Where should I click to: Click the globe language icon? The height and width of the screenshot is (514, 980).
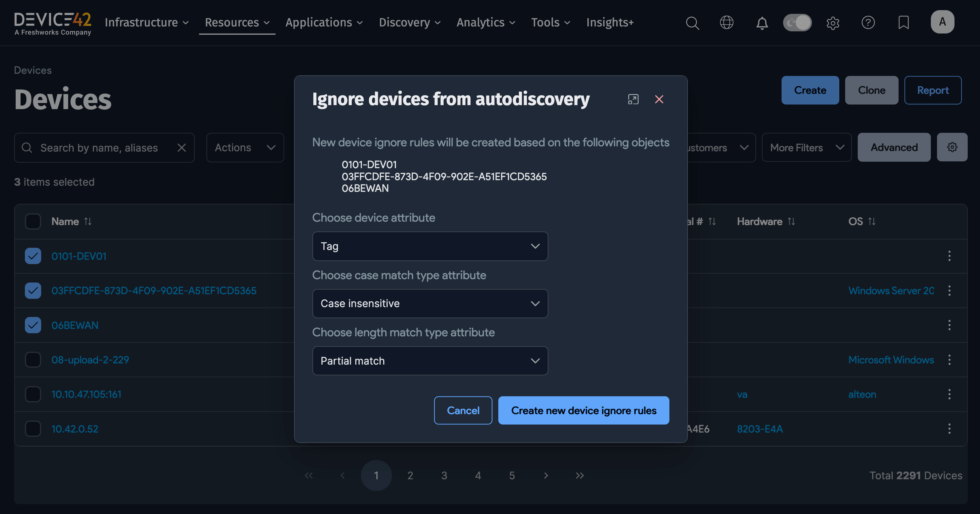pyautogui.click(x=727, y=23)
